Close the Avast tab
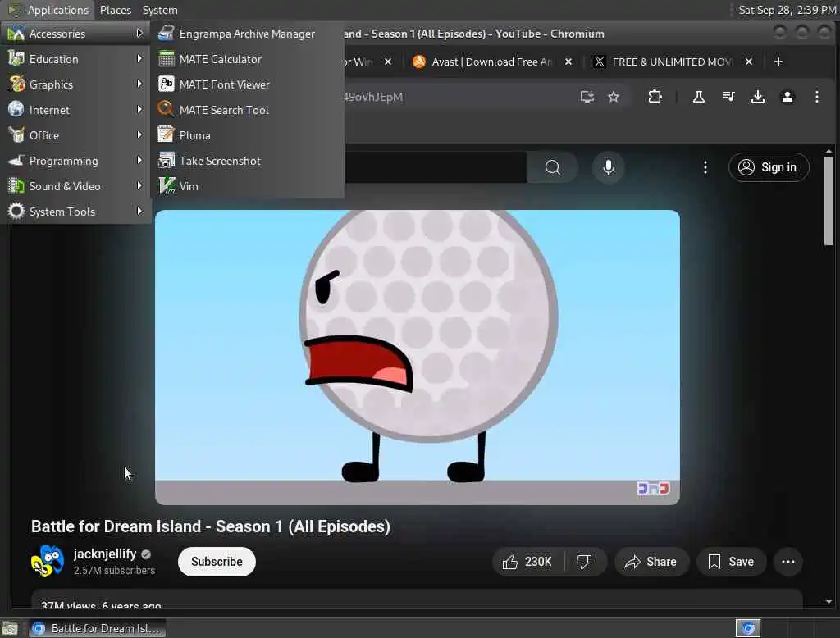 click(x=568, y=62)
